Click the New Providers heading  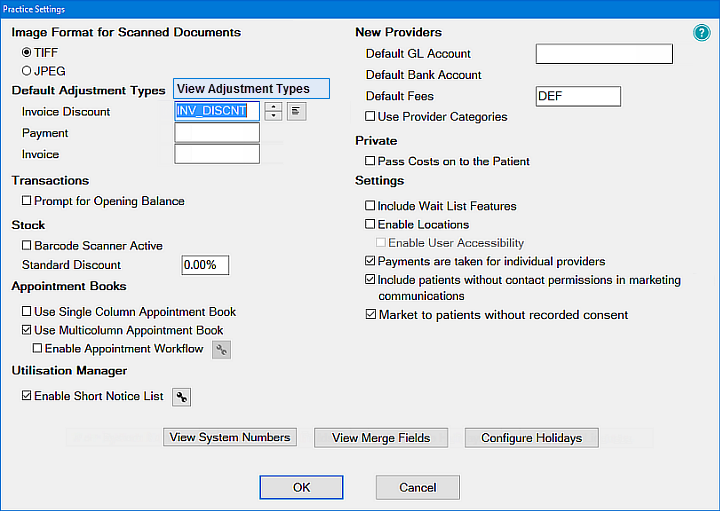coord(399,32)
